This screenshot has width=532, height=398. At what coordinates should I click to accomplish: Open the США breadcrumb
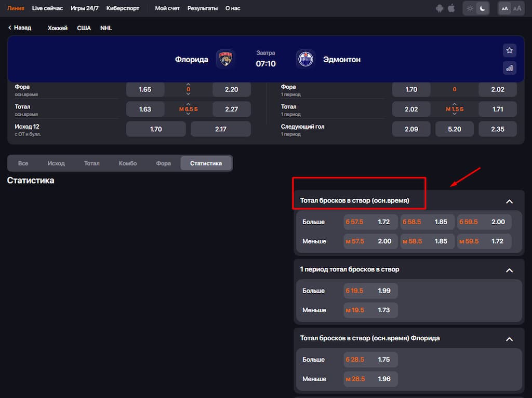click(84, 28)
